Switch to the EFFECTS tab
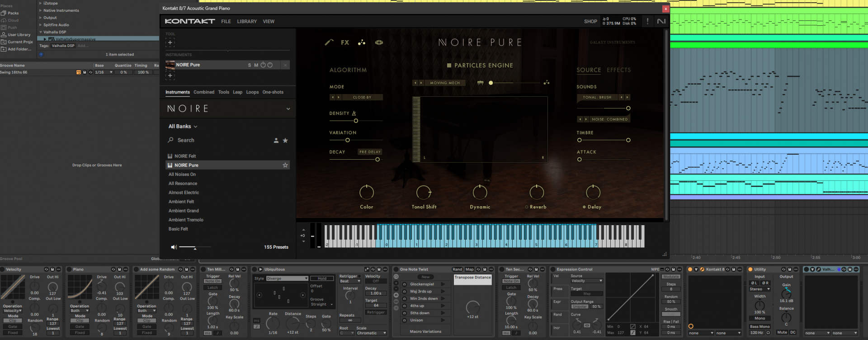The image size is (868, 340). [x=618, y=70]
